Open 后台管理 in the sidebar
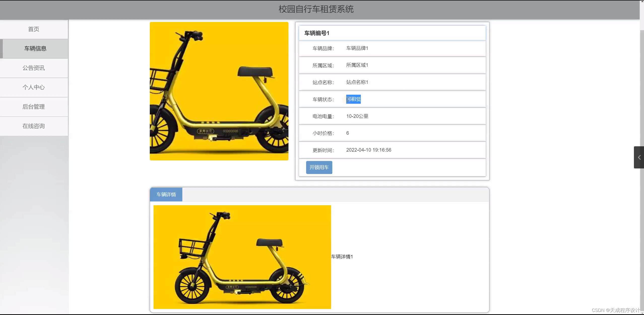The height and width of the screenshot is (315, 644). [34, 107]
